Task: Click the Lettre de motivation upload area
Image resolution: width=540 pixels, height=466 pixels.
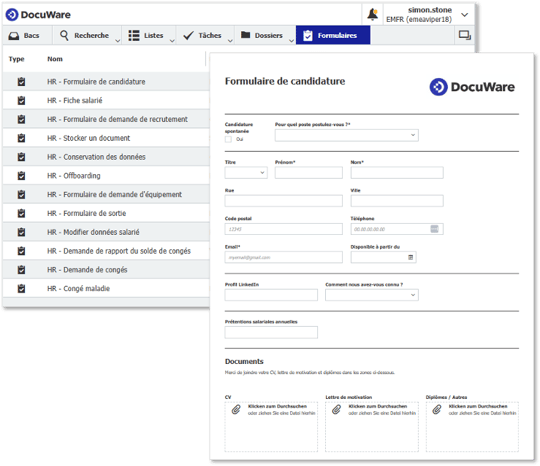Action: (x=372, y=426)
